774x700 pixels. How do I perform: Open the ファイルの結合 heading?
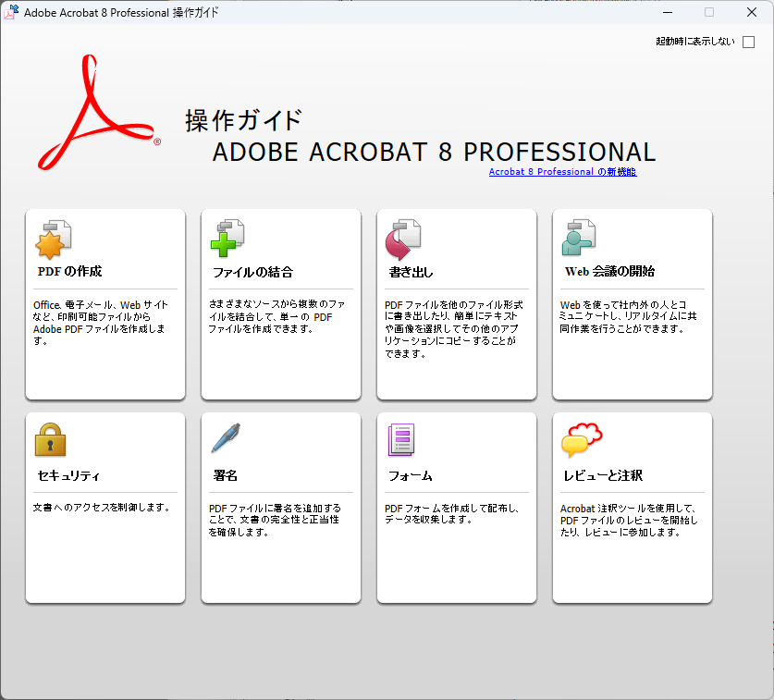252,272
